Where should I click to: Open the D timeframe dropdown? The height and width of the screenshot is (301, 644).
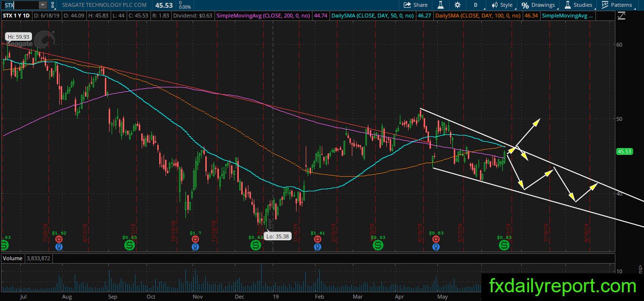click(x=476, y=5)
